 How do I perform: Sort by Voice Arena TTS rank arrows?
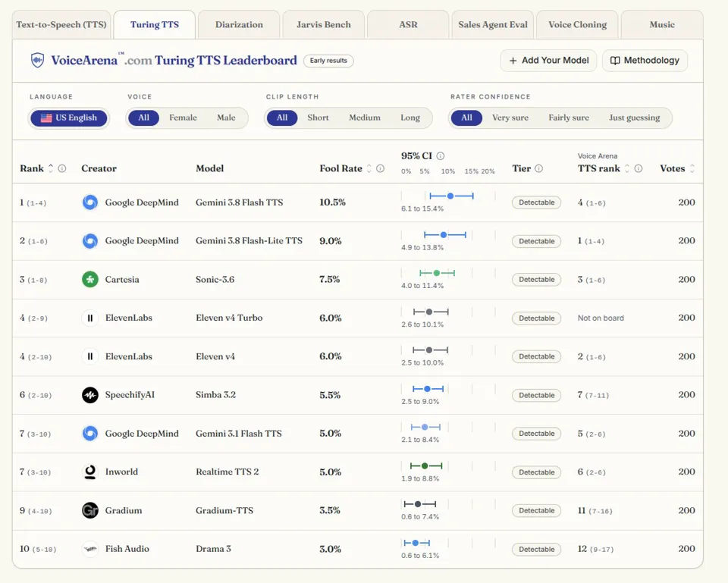[627, 168]
